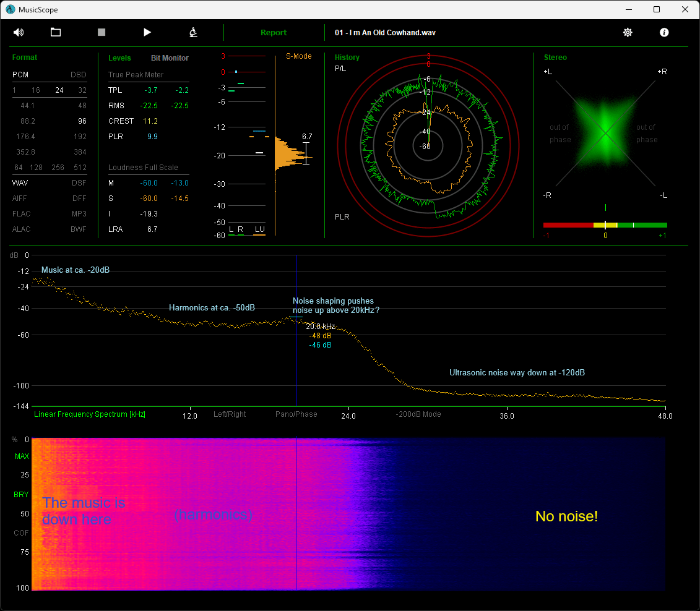Open the info icon

[x=664, y=32]
